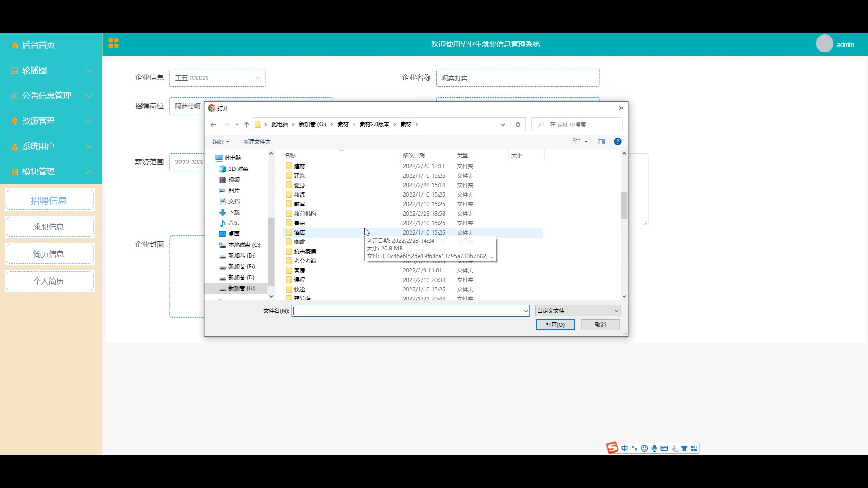Screen dimensions: 868x488
Task: Click the 打开(O) button
Action: [555, 325]
